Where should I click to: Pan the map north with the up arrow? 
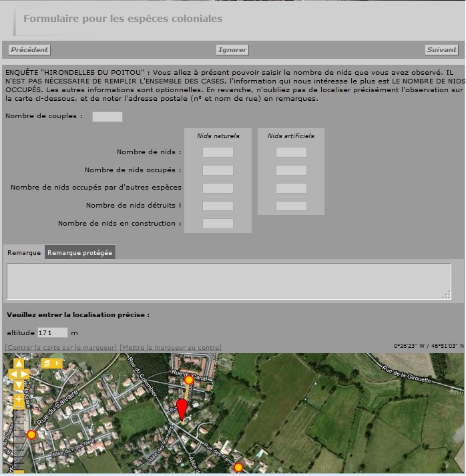(x=19, y=363)
